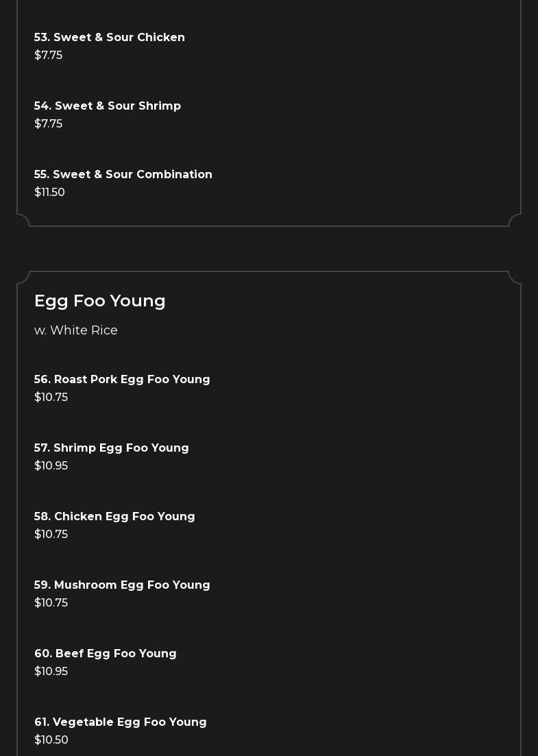
Task: Click Vegetable Egg Foo Young
Action: click(121, 722)
